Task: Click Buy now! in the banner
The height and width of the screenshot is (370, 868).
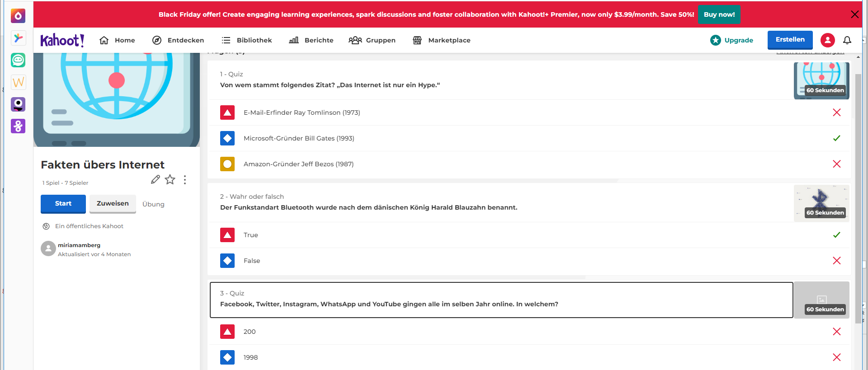Action: [x=719, y=14]
